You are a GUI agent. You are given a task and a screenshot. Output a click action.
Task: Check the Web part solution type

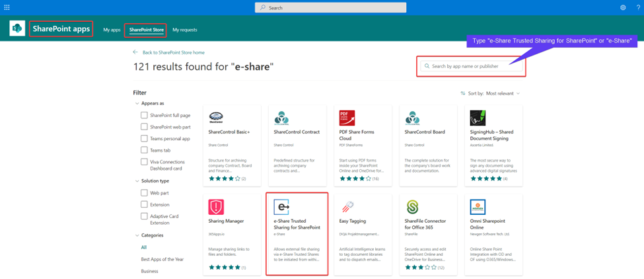click(144, 192)
